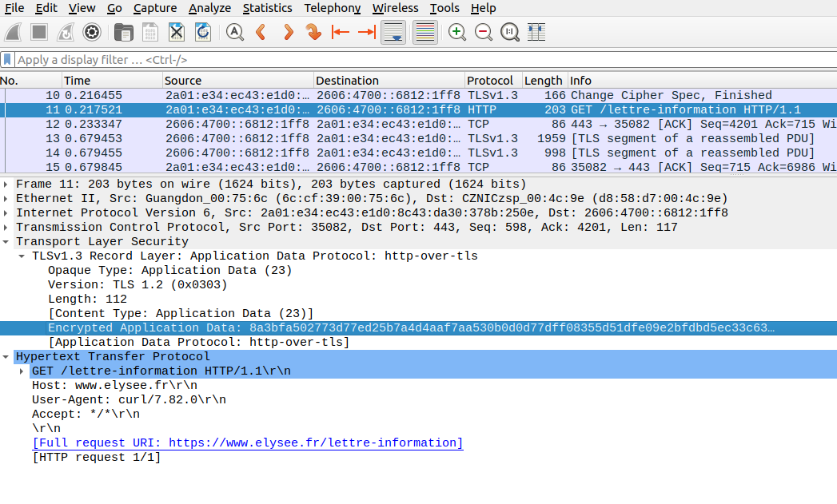Viewport: 837px width, 504px height.
Task: Select the Encrypted Application Data line
Action: coord(419,328)
